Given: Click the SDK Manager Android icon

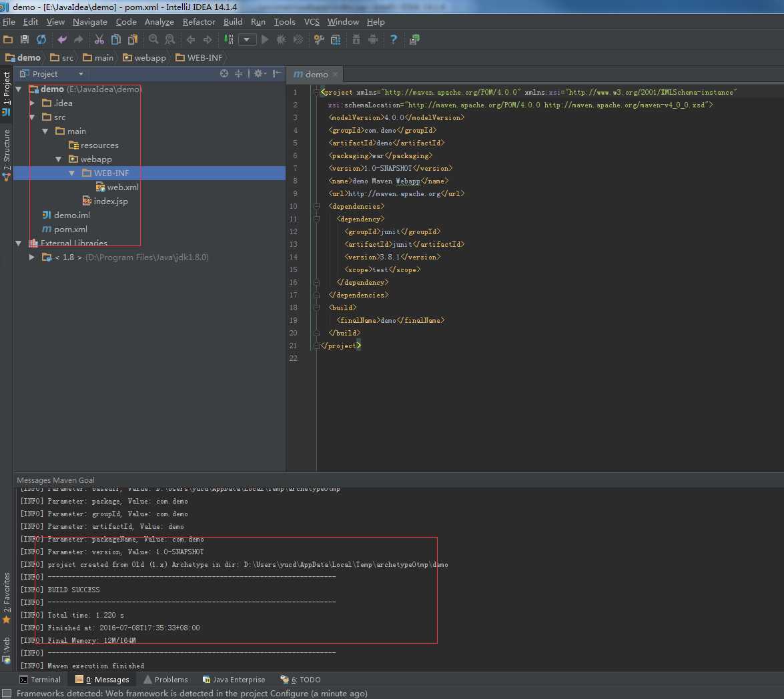Looking at the screenshot, I should tap(356, 39).
